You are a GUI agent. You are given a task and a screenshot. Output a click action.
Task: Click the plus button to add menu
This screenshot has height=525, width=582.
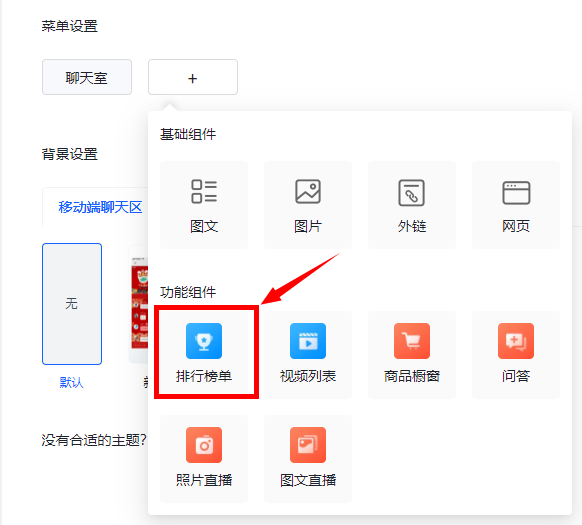193,77
